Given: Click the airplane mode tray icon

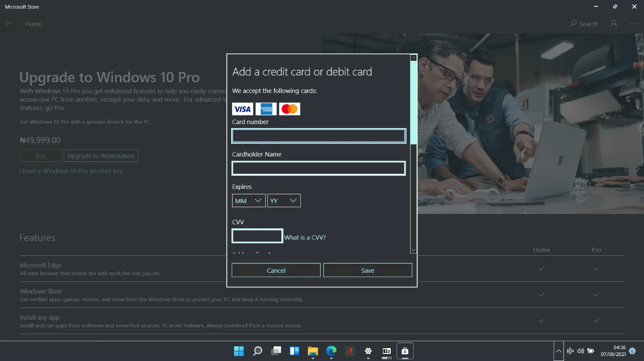Looking at the screenshot, I should (x=570, y=351).
